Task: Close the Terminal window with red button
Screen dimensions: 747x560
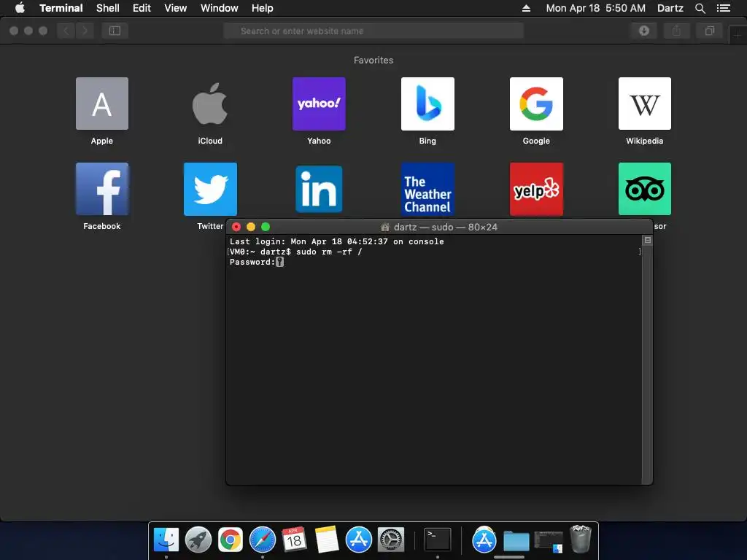Action: pyautogui.click(x=236, y=227)
